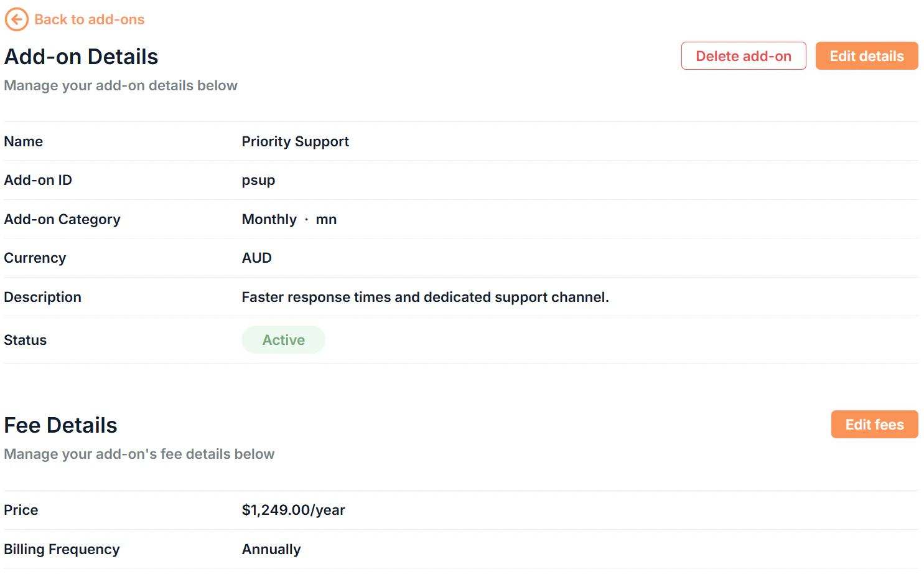The height and width of the screenshot is (574, 924).
Task: Click the Name row label
Action: coord(23,141)
